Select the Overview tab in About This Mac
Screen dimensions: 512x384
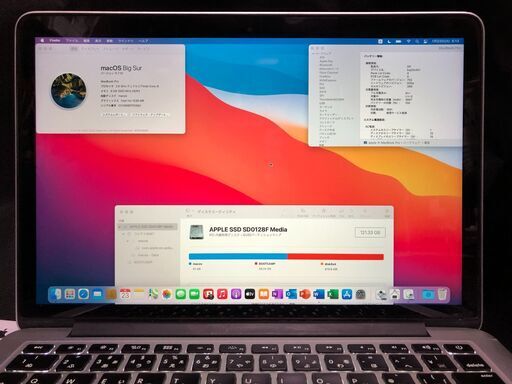click(74, 49)
